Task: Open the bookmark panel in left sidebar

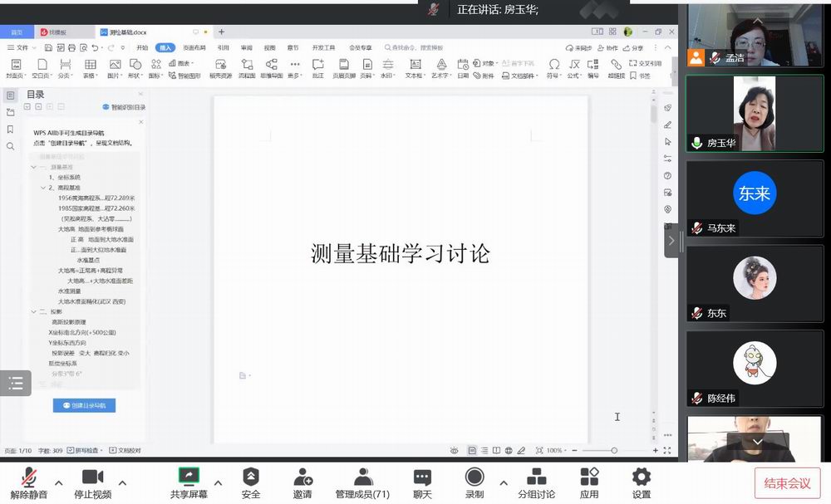Action: pos(10,130)
